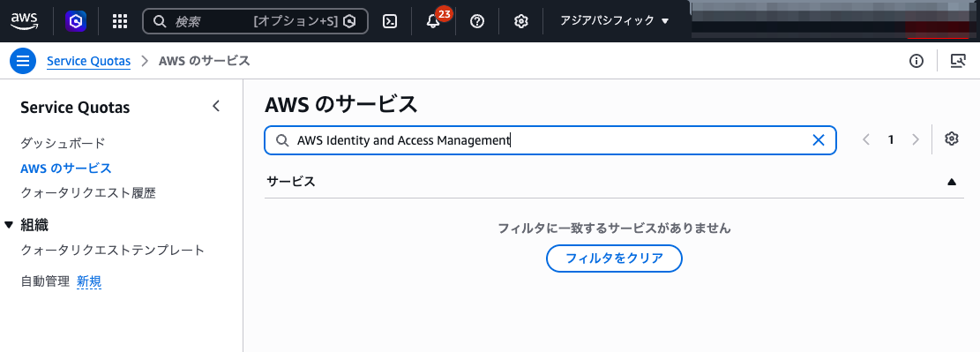
Task: Go to next page arrow
Action: pyautogui.click(x=916, y=139)
